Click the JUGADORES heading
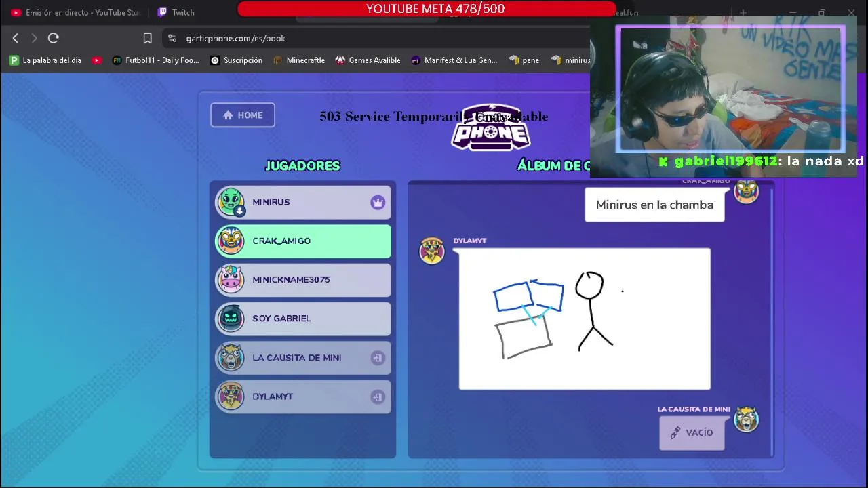 coord(302,166)
